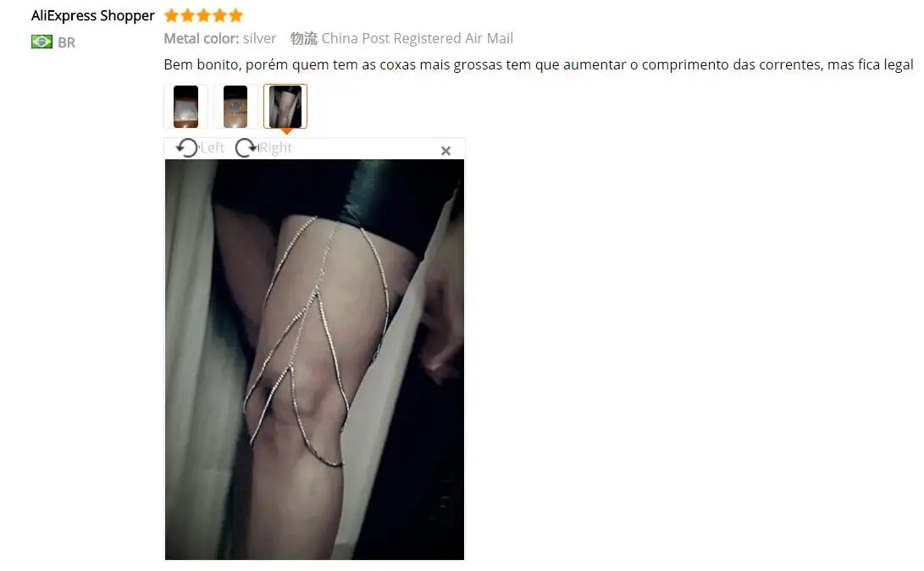Rotate the review photo left using the counterclockwise icon
The width and height of the screenshot is (924, 571).
pos(187,147)
